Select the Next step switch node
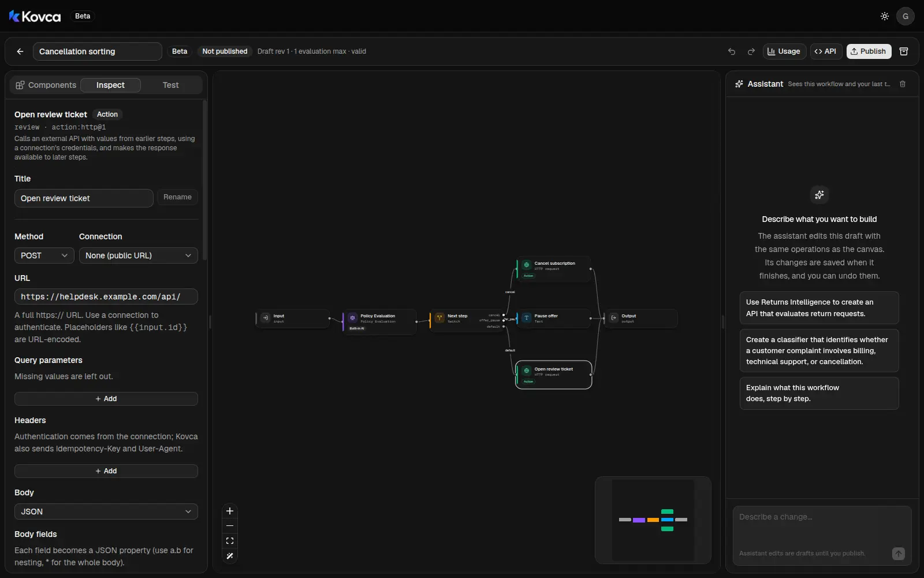Viewport: 924px width, 578px height. 467,320
